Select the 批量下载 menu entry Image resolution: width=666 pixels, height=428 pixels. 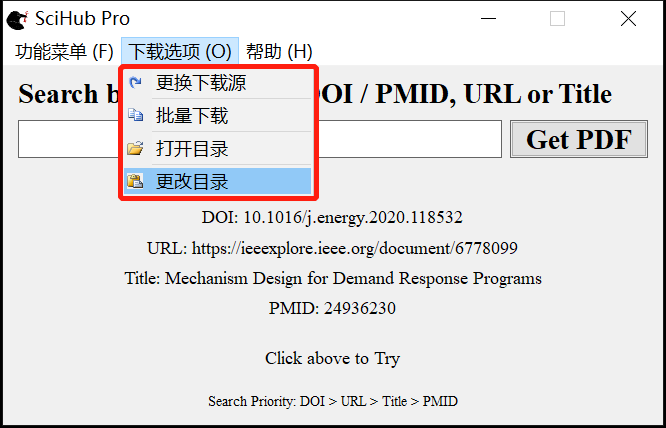tap(217, 115)
